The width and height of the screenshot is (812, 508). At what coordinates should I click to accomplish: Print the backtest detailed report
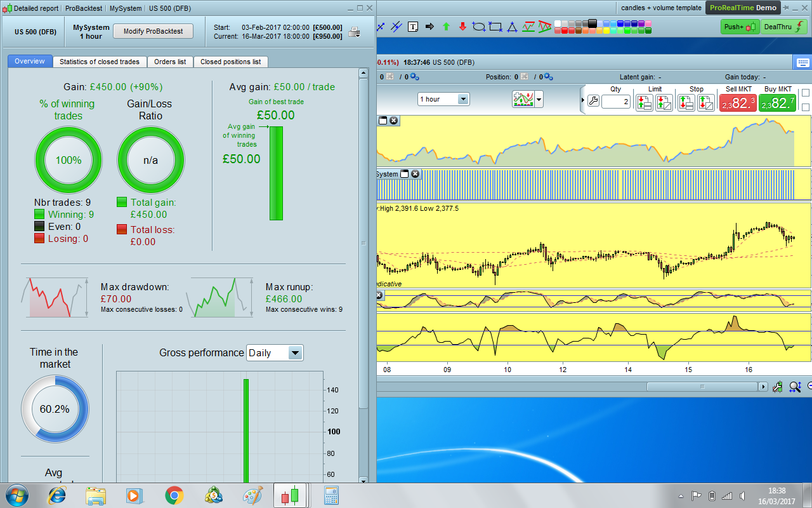click(x=355, y=32)
